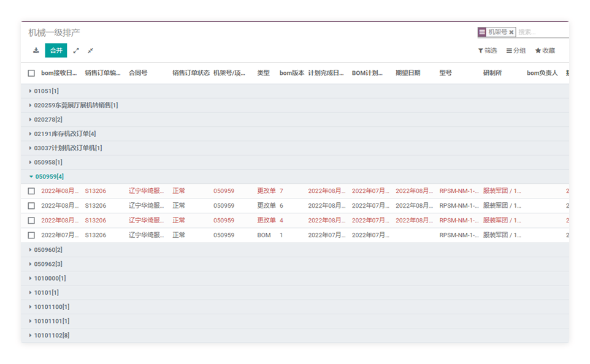Expand the 020259东莞展厅展机转销售 group
The image size is (590, 364).
75,105
